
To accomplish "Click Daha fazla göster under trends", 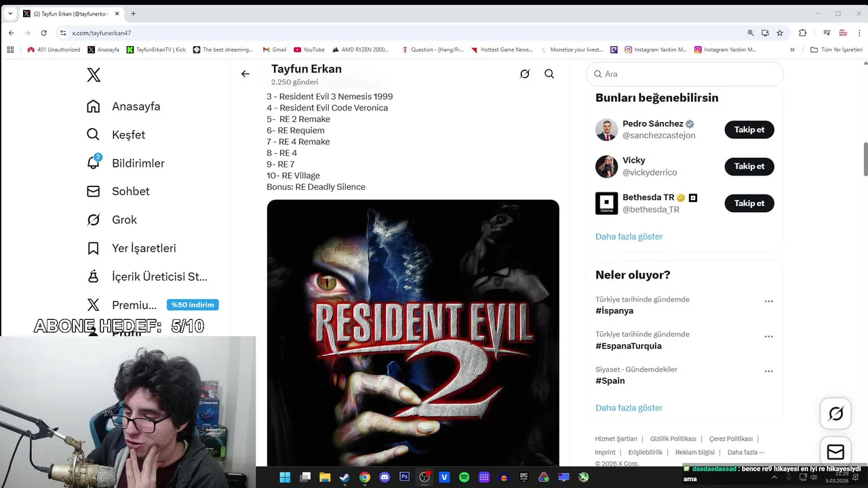I will point(629,408).
